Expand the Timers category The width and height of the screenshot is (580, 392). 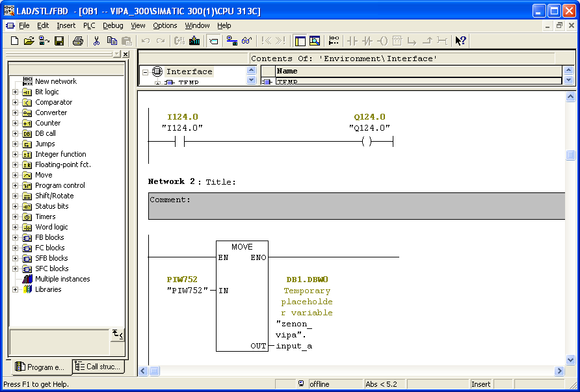15,217
